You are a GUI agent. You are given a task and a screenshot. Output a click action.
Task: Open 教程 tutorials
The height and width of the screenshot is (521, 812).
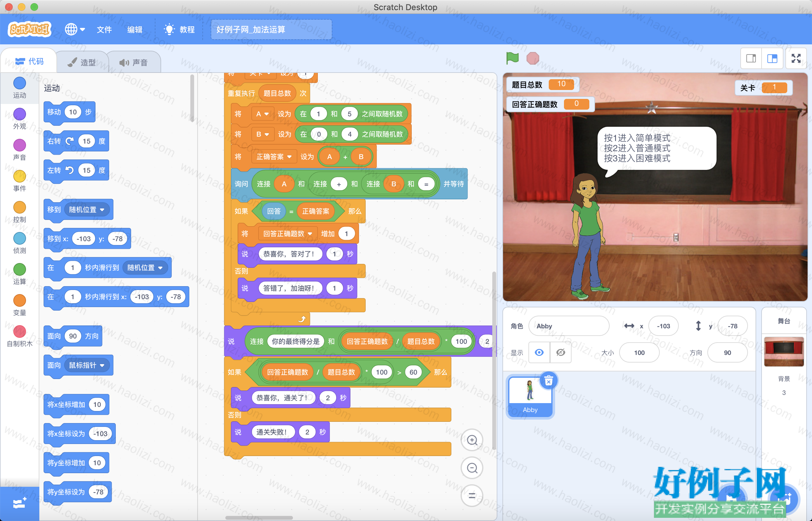click(179, 29)
